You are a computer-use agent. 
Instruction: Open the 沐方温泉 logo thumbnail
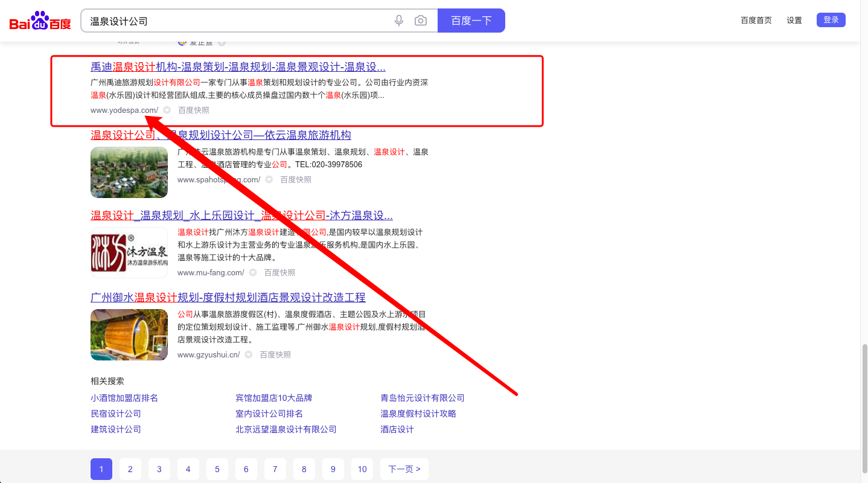click(129, 252)
